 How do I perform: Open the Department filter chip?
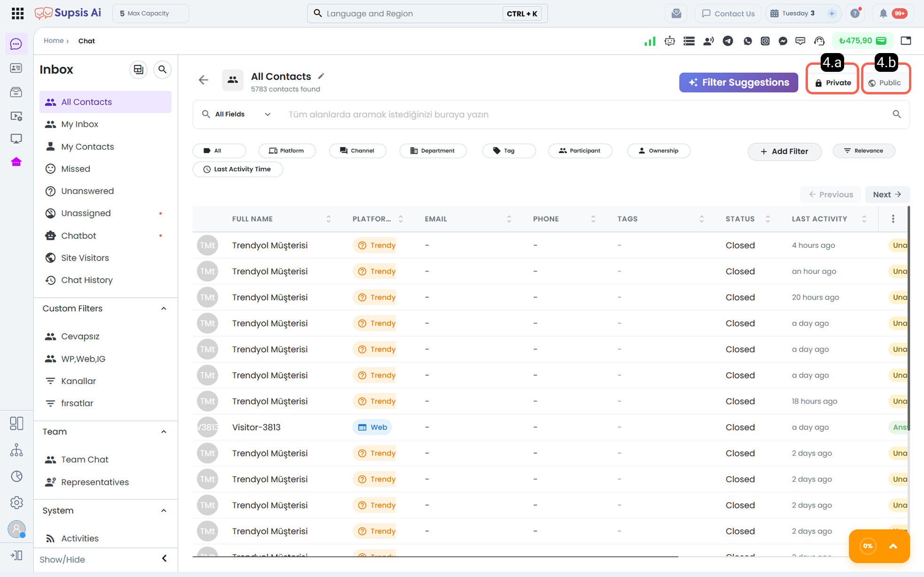click(x=433, y=151)
